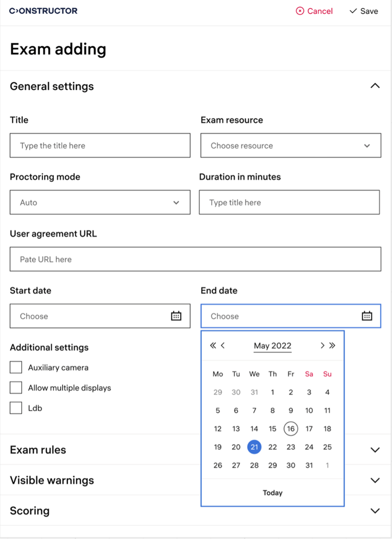Image resolution: width=392 pixels, height=539 pixels.
Task: Toggle the Ldb checkbox
Action: pos(16,408)
